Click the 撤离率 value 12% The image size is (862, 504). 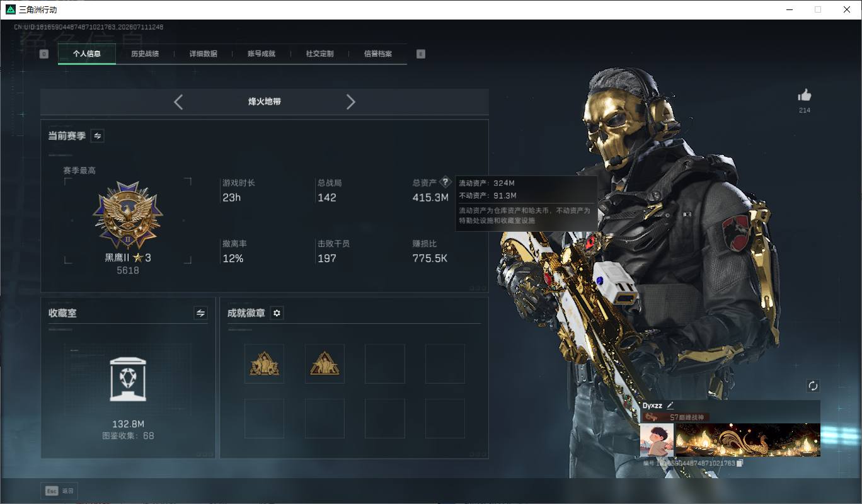[x=233, y=258]
